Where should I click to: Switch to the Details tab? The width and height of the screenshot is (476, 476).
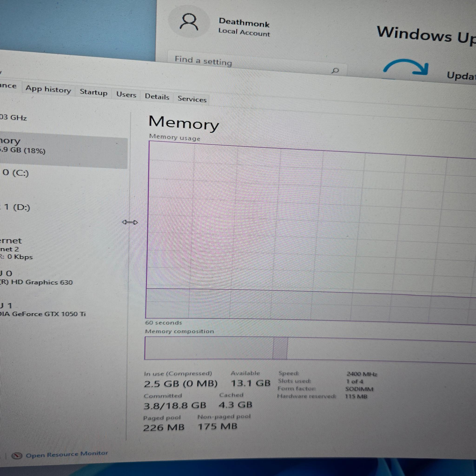coord(157,97)
